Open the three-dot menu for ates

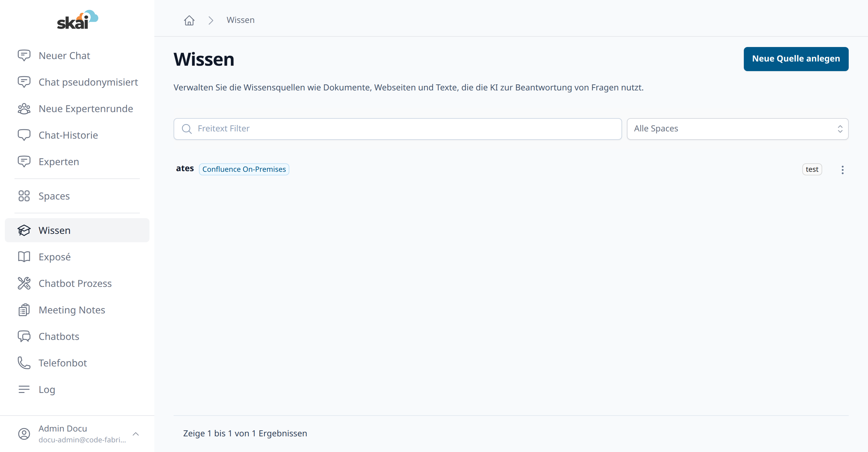click(842, 170)
